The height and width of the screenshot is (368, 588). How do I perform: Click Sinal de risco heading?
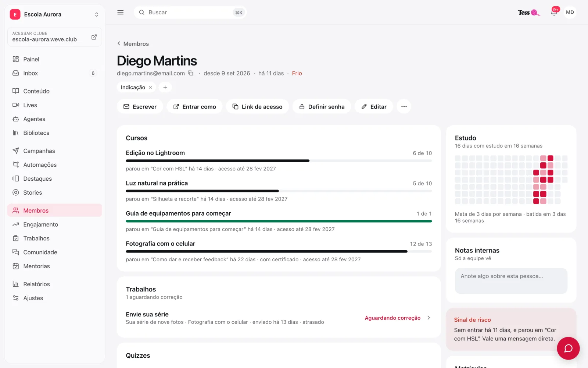472,320
